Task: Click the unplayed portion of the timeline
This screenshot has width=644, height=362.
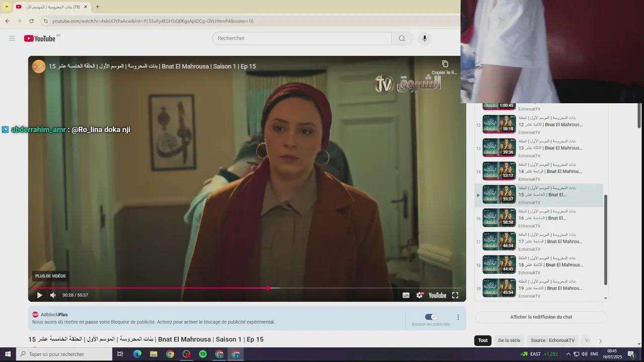Action: pos(371,288)
